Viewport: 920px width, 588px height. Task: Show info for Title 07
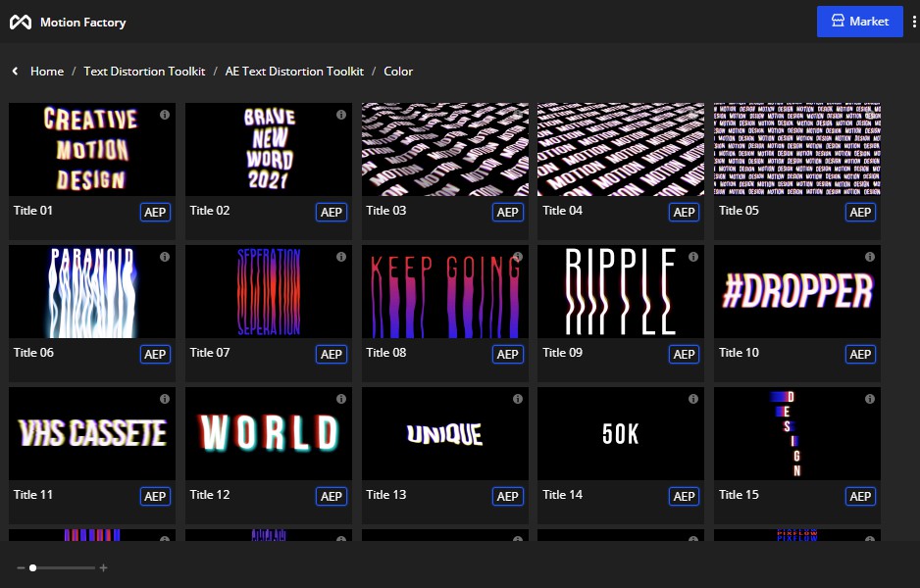(x=341, y=257)
